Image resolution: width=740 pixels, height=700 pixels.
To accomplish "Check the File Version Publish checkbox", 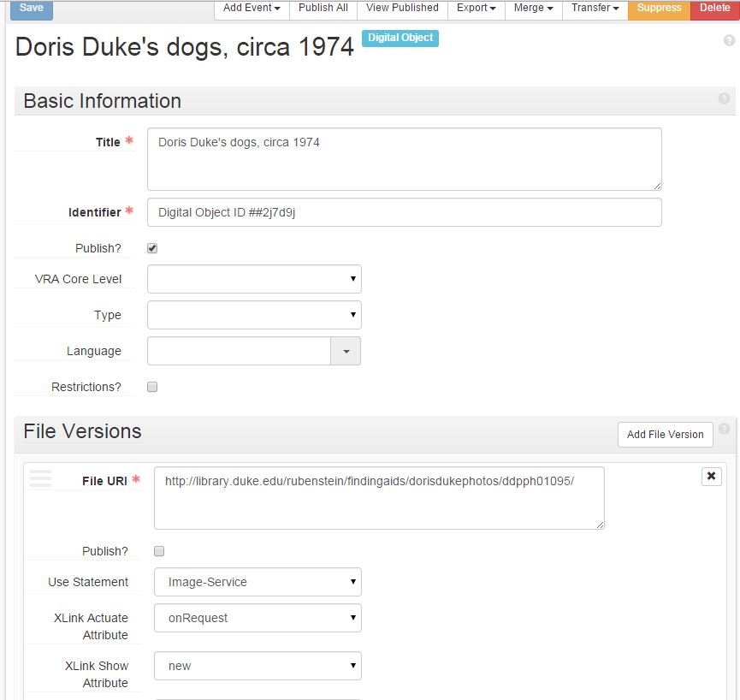I will pos(159,551).
